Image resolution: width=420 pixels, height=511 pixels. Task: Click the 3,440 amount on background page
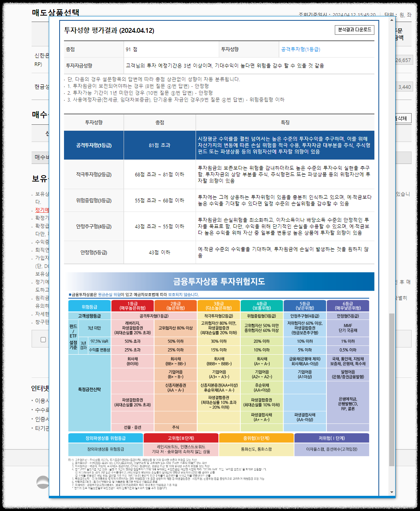point(405,87)
